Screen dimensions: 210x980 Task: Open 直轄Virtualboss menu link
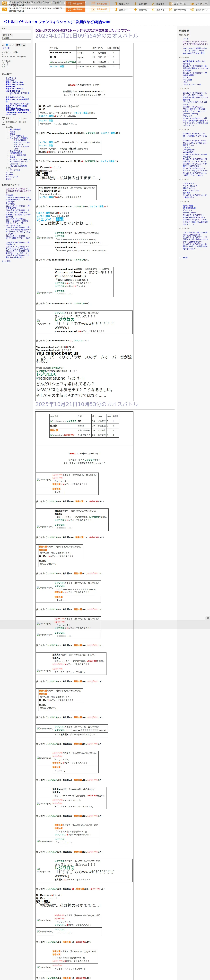[13, 108]
